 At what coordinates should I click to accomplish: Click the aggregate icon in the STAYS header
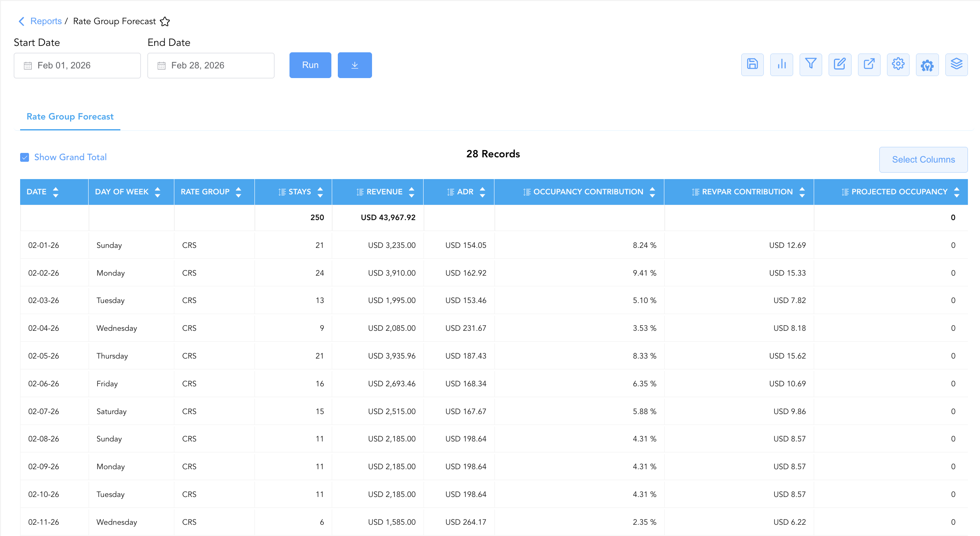(x=282, y=192)
